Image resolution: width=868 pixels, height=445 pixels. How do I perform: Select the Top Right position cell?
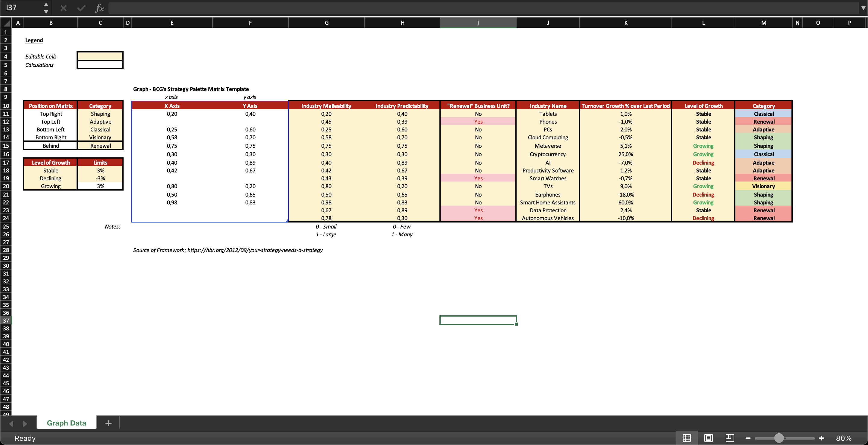click(51, 114)
